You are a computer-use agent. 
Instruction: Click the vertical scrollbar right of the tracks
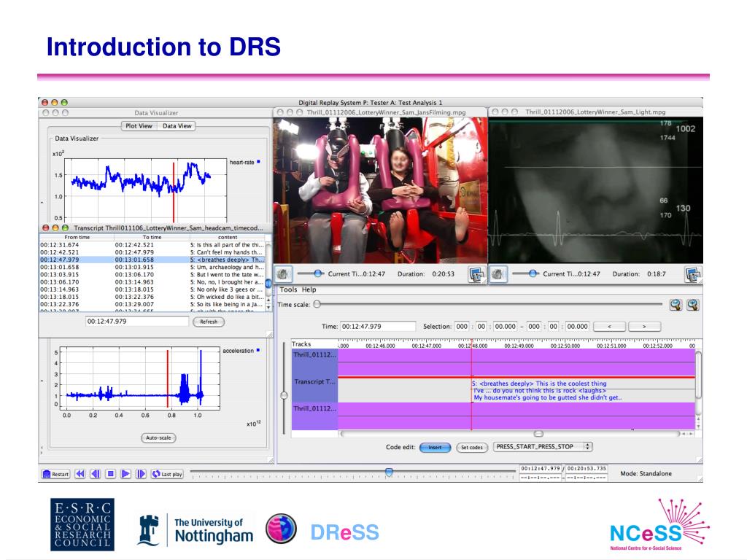pos(698,375)
